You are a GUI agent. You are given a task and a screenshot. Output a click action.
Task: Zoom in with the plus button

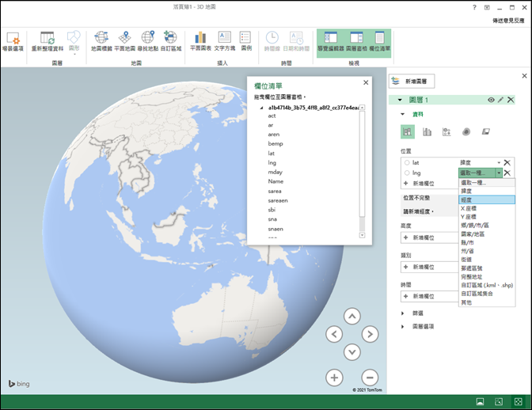tap(334, 378)
